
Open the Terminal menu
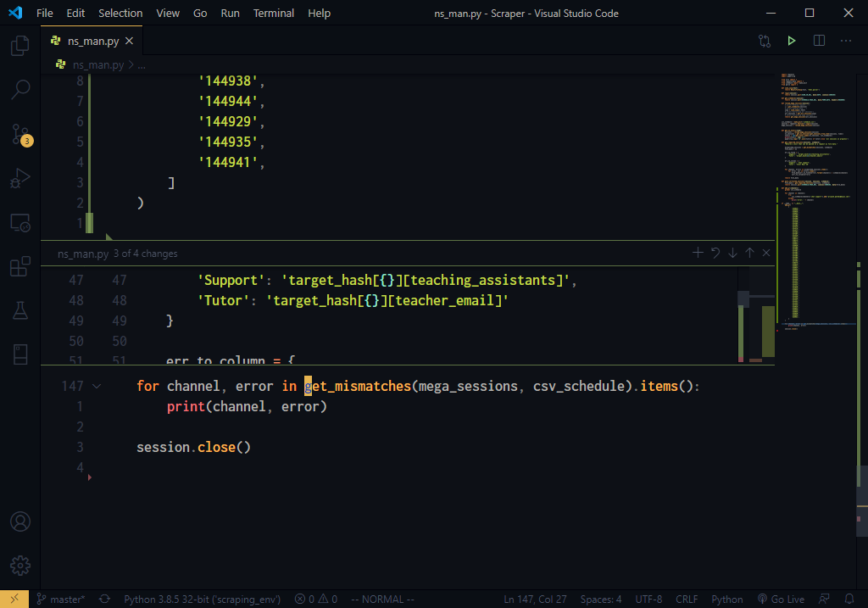click(x=274, y=14)
